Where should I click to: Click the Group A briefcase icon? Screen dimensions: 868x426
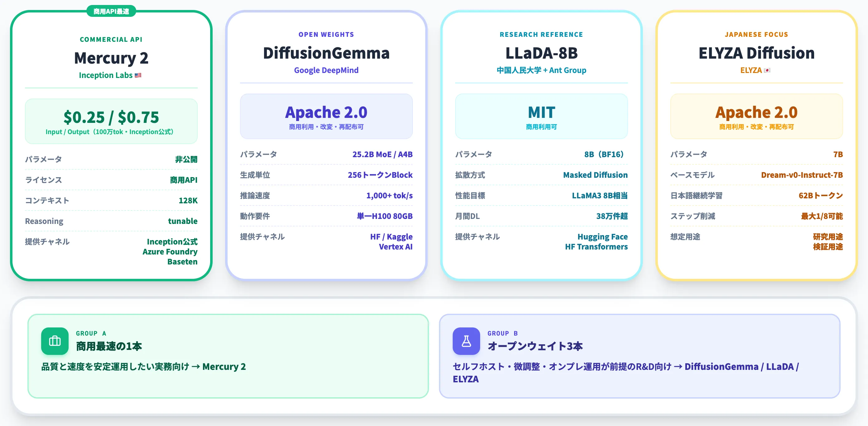click(x=55, y=341)
